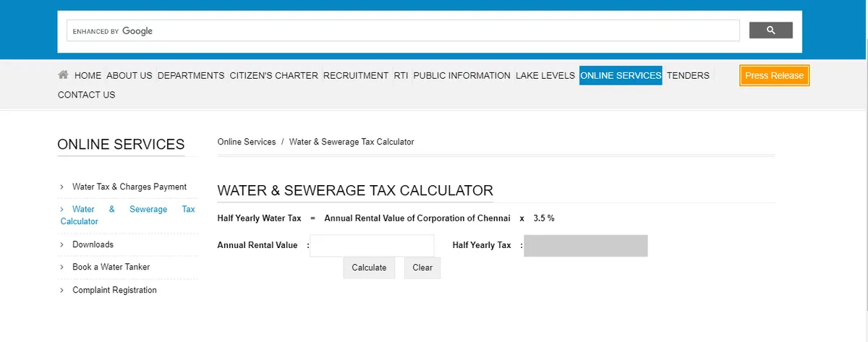Open the Recruitment menu item

(x=356, y=75)
